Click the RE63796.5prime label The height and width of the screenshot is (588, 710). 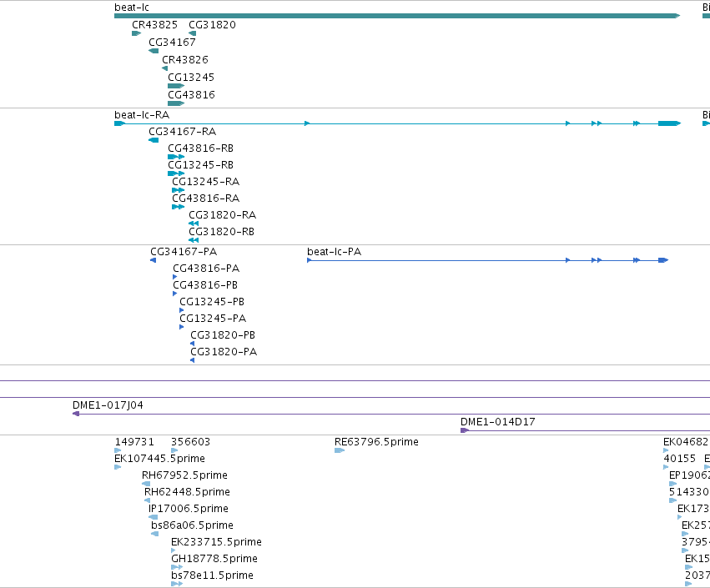pos(377,442)
